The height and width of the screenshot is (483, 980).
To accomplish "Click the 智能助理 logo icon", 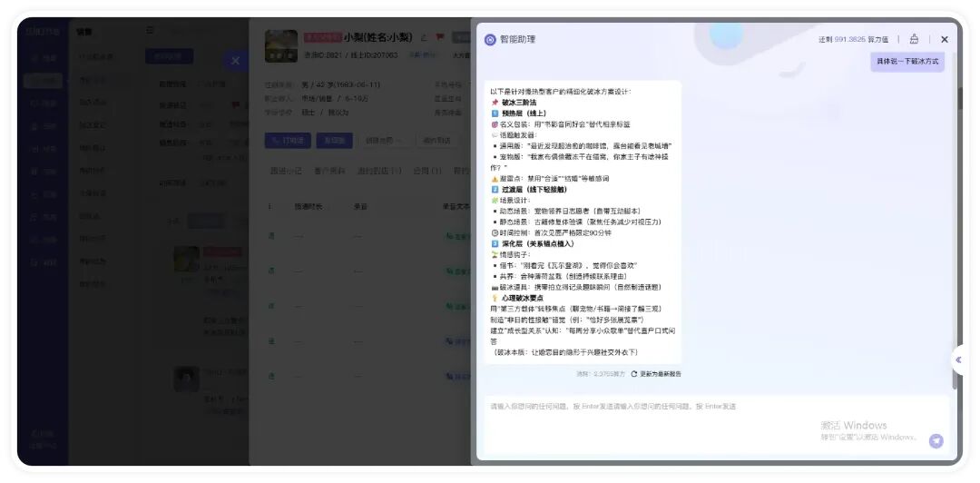I will (x=490, y=40).
